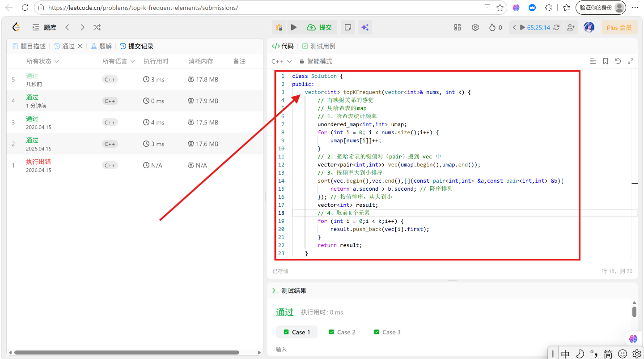Expand the 所有语言 filter dropdown

pos(119,61)
